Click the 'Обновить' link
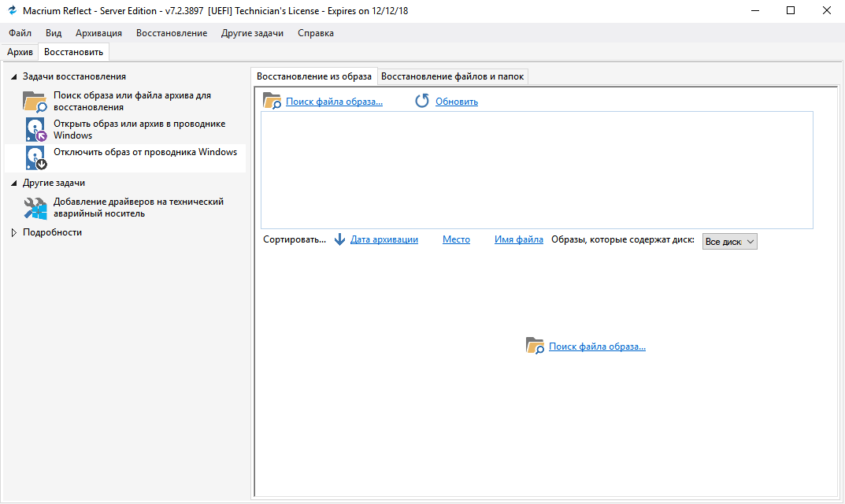Screen dimensions: 845x504 [456, 102]
